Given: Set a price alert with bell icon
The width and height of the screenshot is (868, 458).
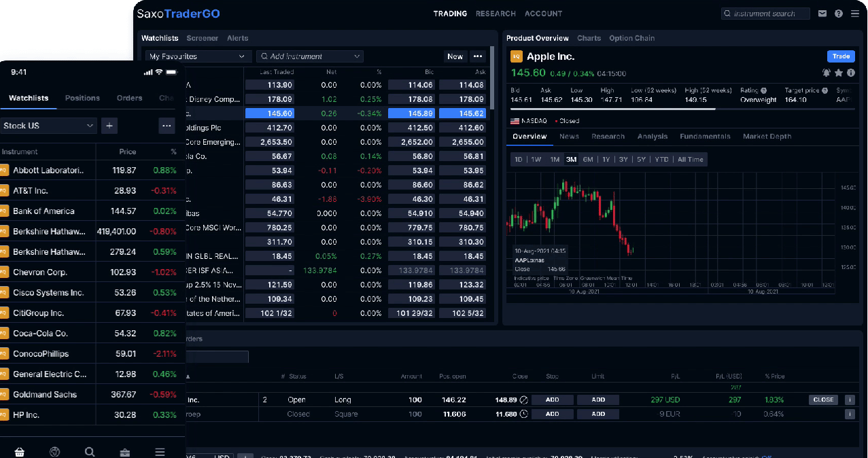Looking at the screenshot, I should (827, 73).
